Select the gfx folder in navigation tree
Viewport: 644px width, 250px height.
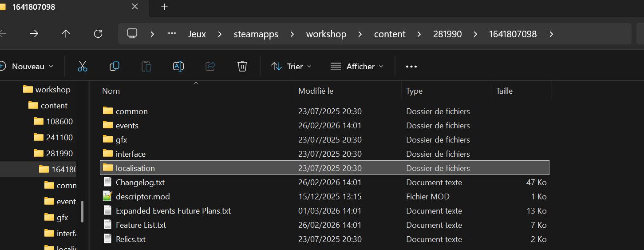[56, 217]
